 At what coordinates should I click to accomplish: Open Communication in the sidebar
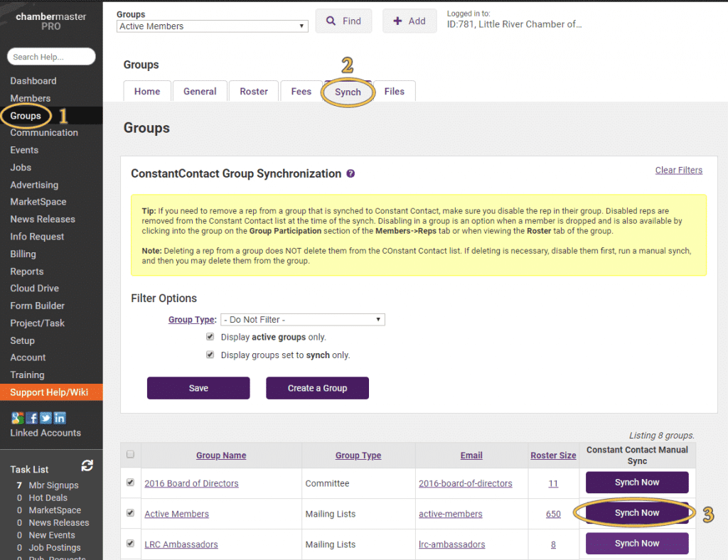(44, 133)
